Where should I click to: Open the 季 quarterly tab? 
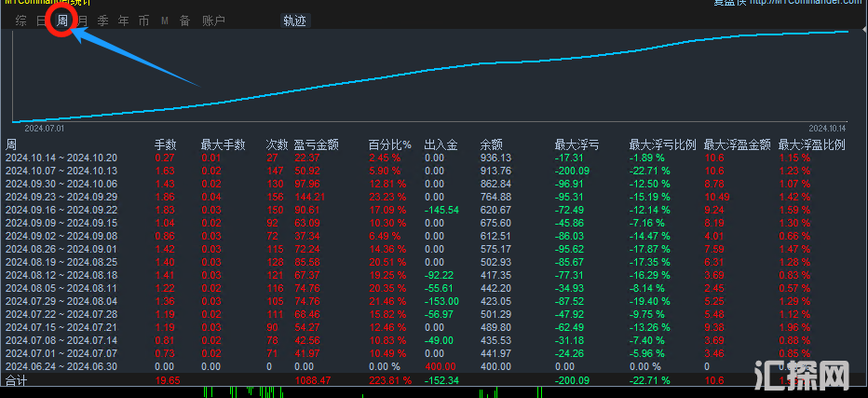tap(102, 21)
